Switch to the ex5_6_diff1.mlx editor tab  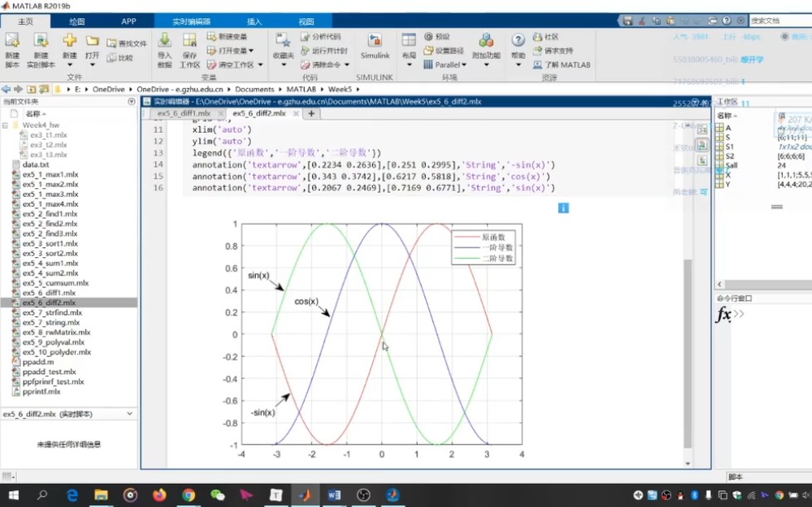(183, 114)
